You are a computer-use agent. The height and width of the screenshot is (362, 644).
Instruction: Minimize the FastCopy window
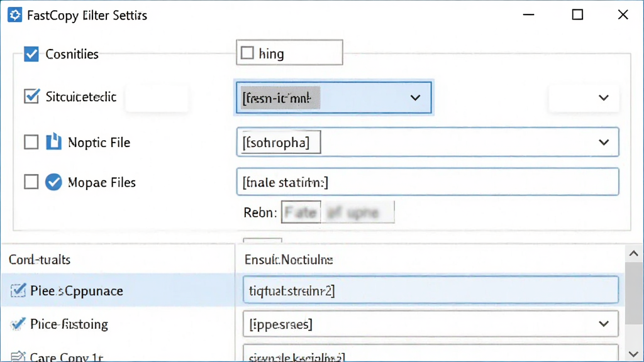[528, 15]
